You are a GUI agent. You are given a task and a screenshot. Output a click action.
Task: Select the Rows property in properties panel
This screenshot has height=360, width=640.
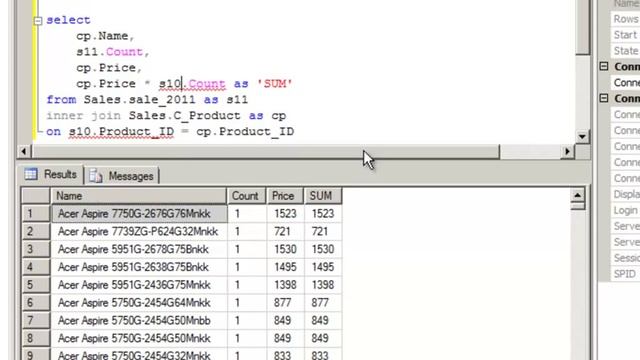click(x=626, y=19)
